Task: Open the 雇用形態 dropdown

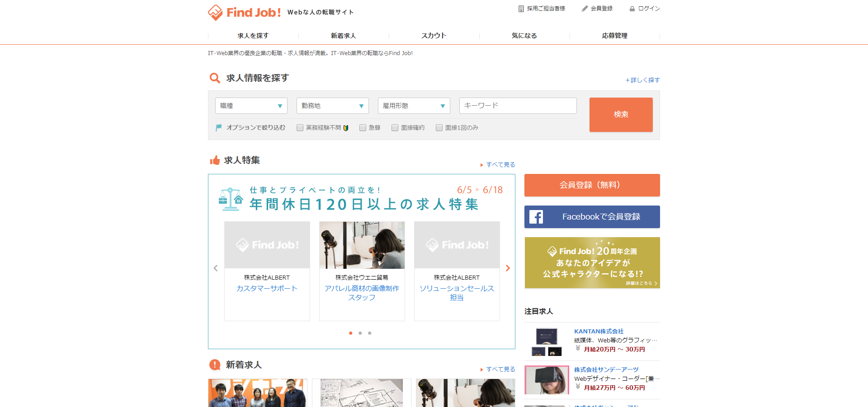Action: 414,105
